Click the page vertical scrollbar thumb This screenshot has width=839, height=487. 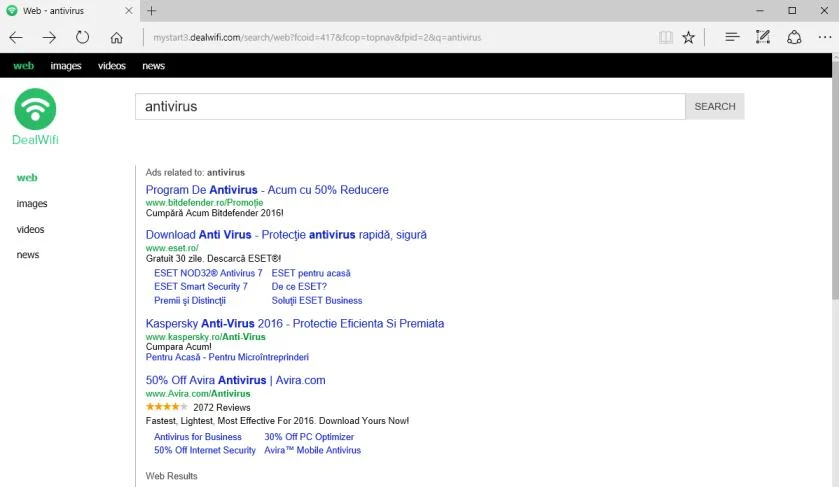tap(835, 180)
